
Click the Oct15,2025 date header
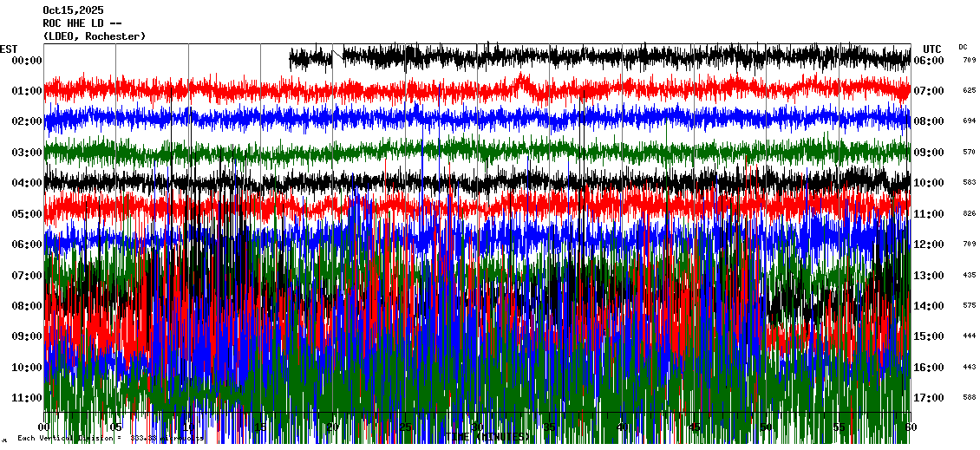pyautogui.click(x=73, y=10)
